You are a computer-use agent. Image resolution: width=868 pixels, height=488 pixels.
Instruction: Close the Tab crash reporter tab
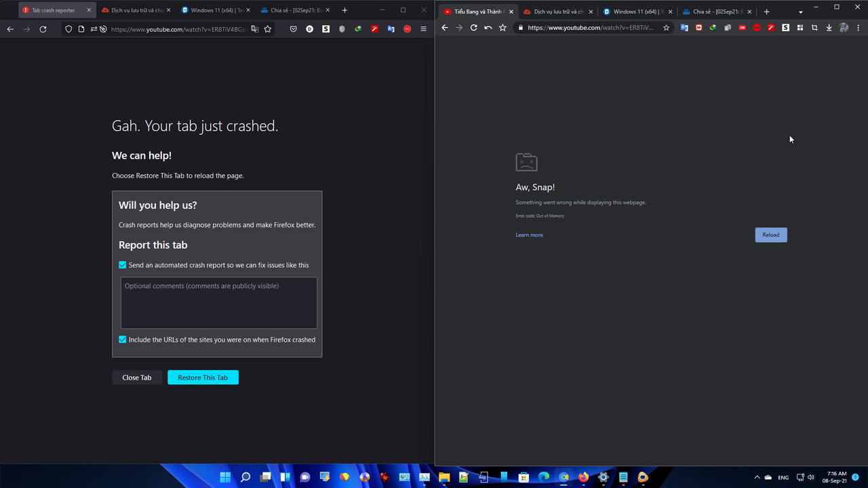coord(89,10)
